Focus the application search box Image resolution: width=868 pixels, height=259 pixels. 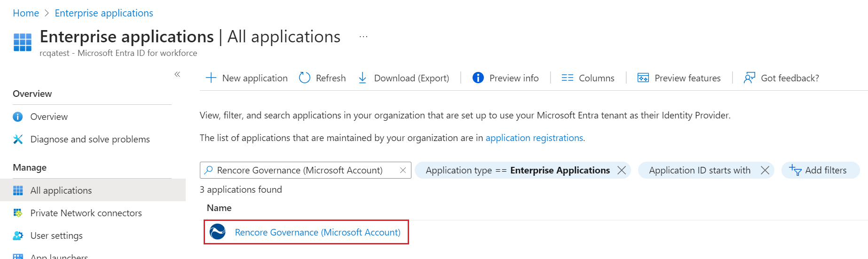306,170
